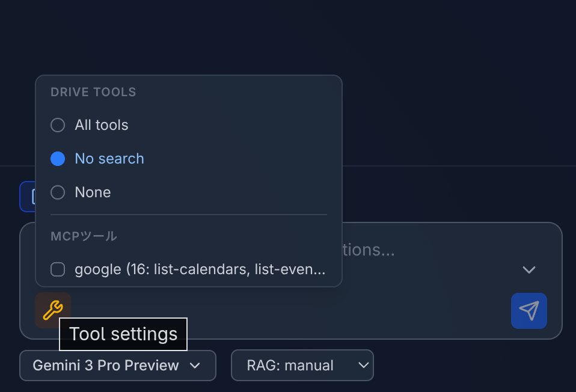576x392 pixels.
Task: Keep No search selected by clicking its blue radio
Action: (58, 159)
